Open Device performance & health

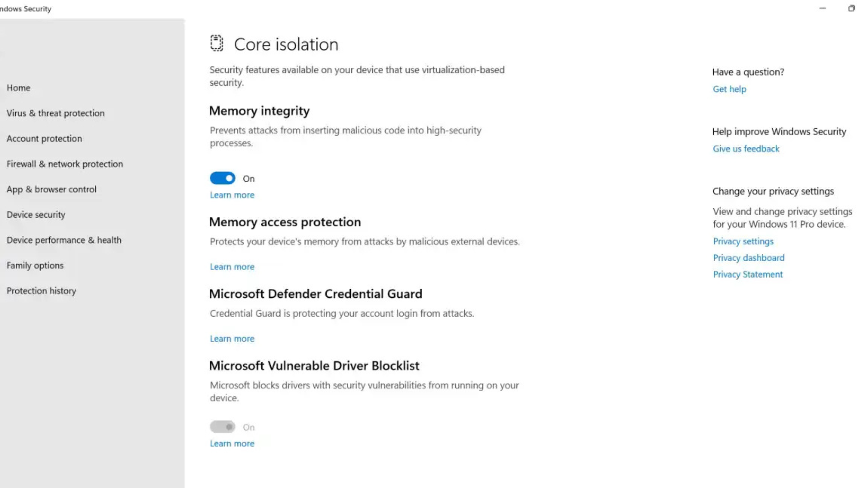(x=64, y=240)
